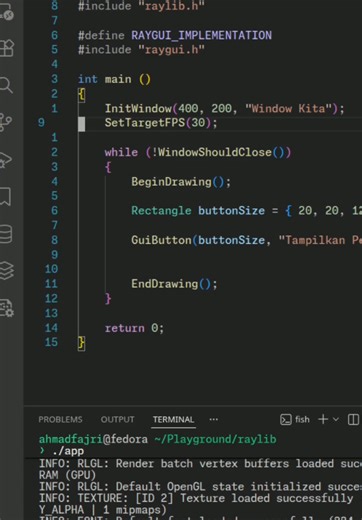Click the int main () declaration
Viewport: 362px width, 520px height.
114,79
